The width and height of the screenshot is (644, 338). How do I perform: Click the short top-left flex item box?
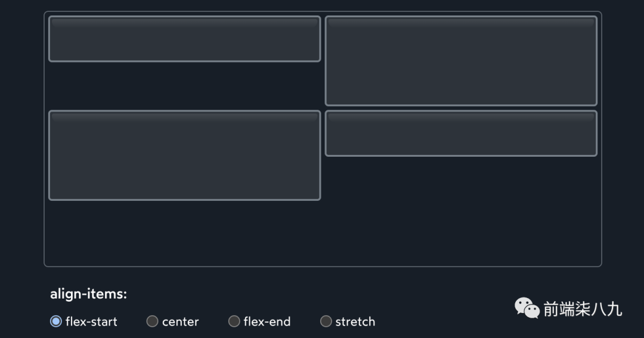click(184, 39)
